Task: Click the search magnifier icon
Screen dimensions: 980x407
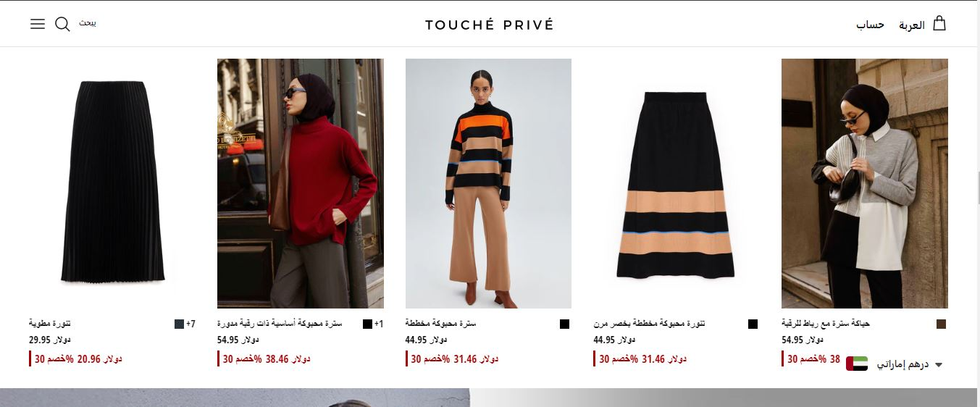Action: (63, 24)
